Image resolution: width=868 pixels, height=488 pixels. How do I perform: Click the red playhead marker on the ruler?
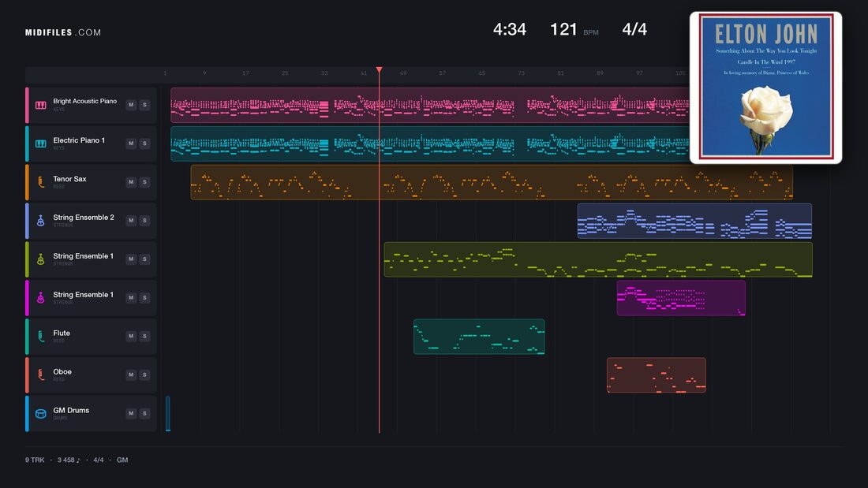point(380,69)
